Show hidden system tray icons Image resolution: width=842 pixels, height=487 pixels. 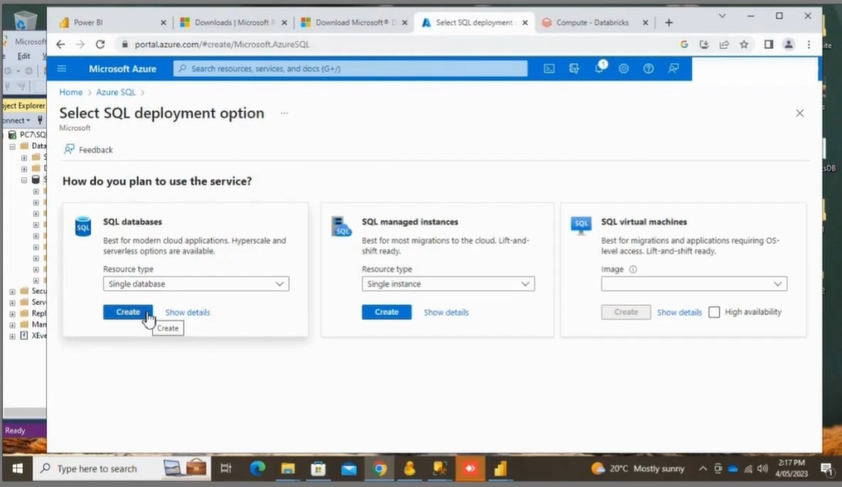tap(702, 469)
